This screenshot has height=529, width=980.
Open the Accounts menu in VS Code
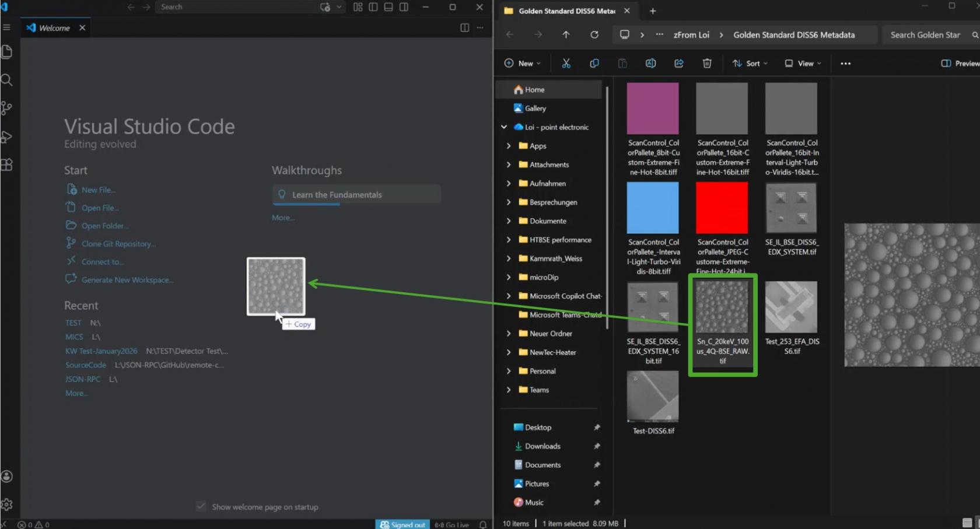[x=7, y=477]
